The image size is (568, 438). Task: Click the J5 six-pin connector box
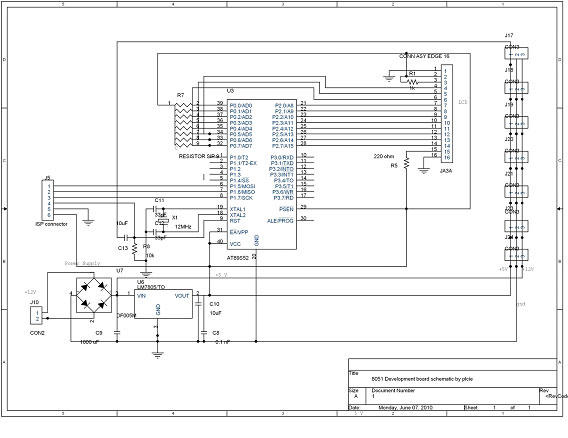point(48,200)
